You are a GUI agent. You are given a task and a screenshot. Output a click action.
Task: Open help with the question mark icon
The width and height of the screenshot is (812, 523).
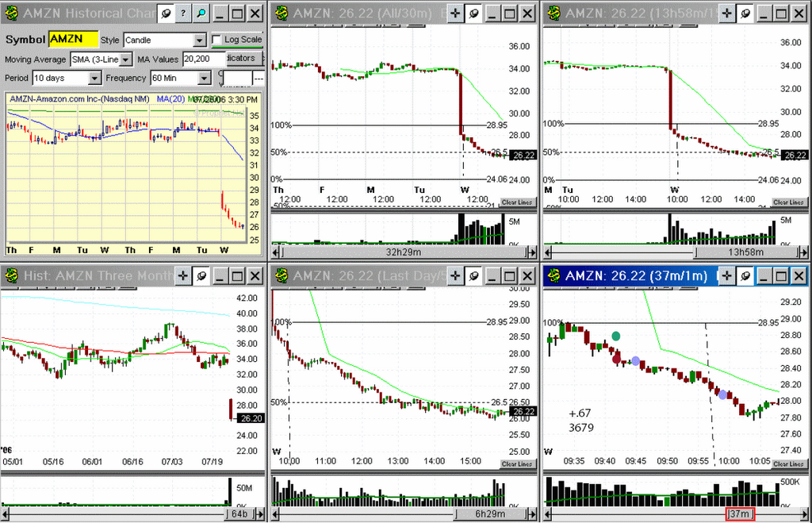pos(183,13)
